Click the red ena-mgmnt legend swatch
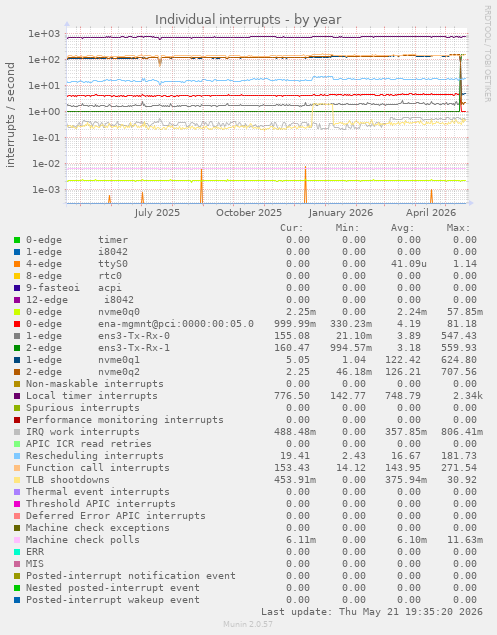The width and height of the screenshot is (497, 635). click(17, 324)
